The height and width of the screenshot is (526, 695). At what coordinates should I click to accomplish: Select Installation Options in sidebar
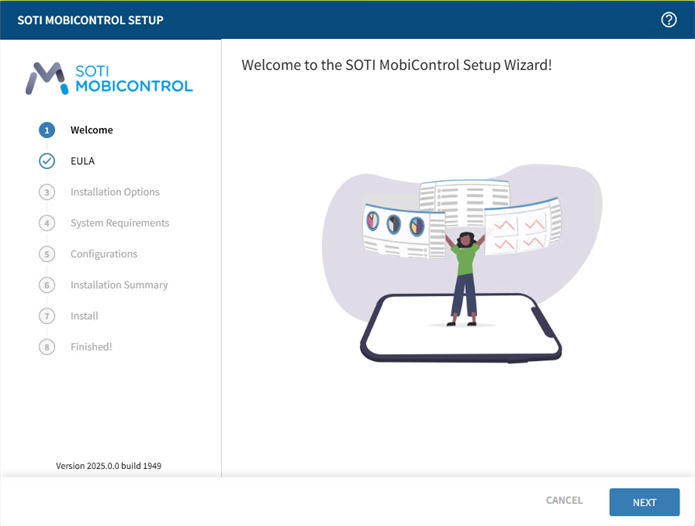114,192
